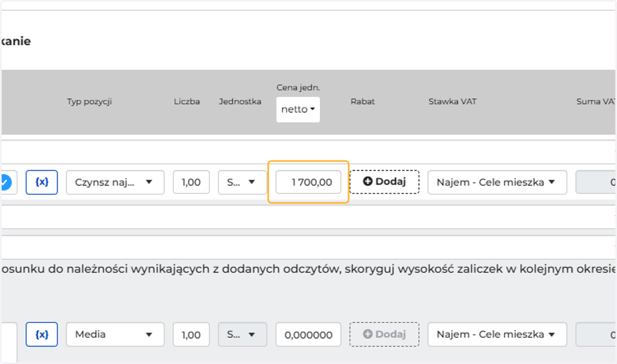Click the 0,000000 unit price field

pos(308,334)
